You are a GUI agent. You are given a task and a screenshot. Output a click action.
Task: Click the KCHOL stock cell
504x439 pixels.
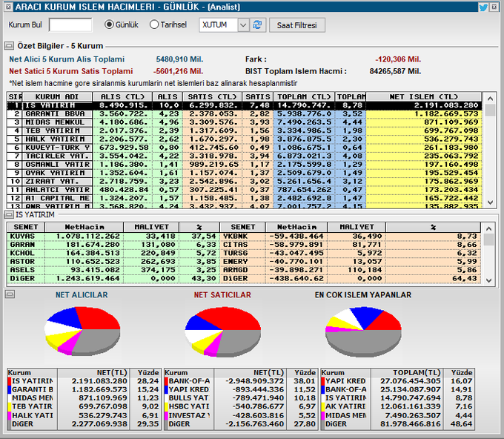26,253
